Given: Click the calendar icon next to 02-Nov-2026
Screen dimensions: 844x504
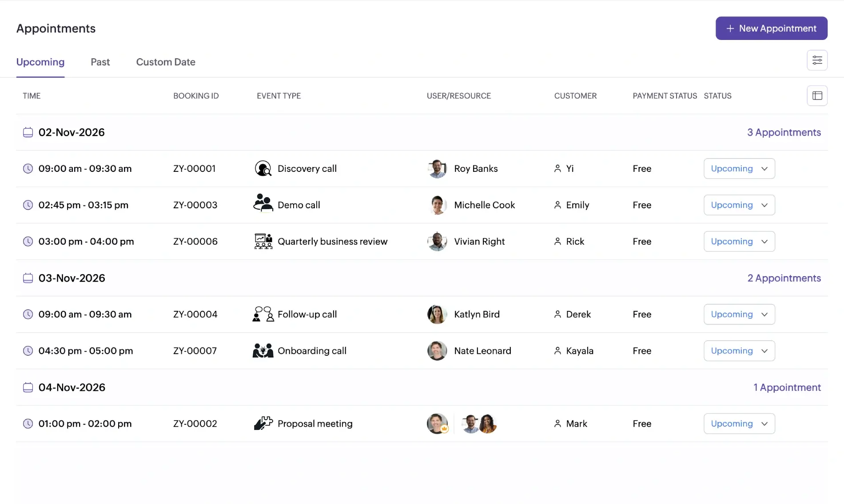Looking at the screenshot, I should (x=28, y=132).
